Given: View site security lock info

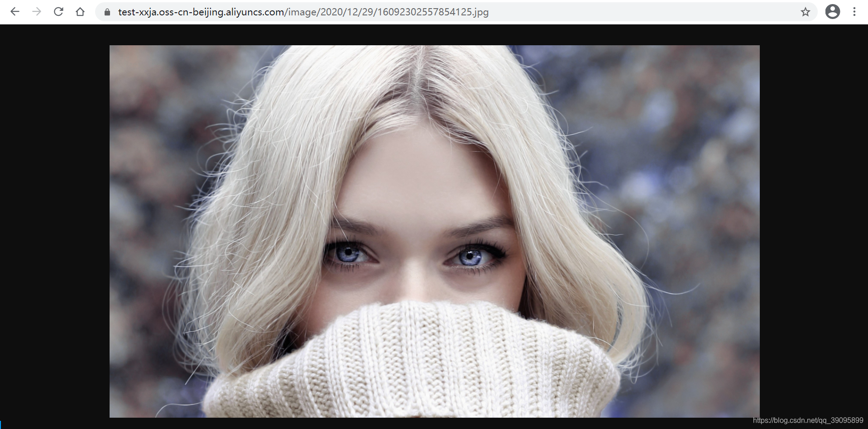Looking at the screenshot, I should 107,12.
